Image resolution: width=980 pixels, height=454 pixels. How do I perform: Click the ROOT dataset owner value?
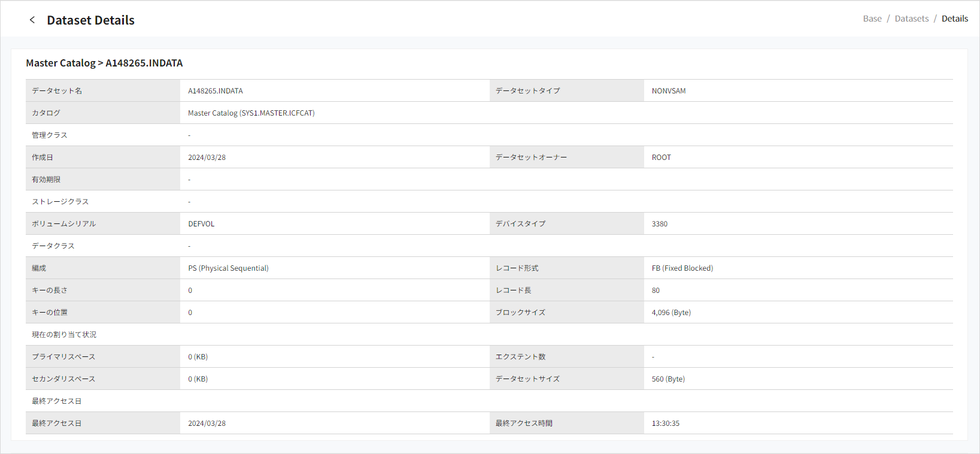[x=661, y=158]
